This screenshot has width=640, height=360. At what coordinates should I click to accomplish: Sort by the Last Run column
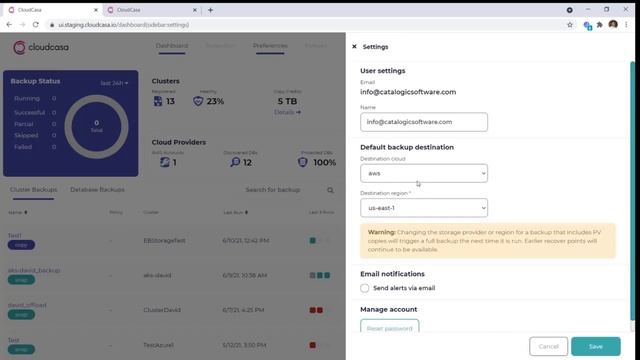point(236,212)
